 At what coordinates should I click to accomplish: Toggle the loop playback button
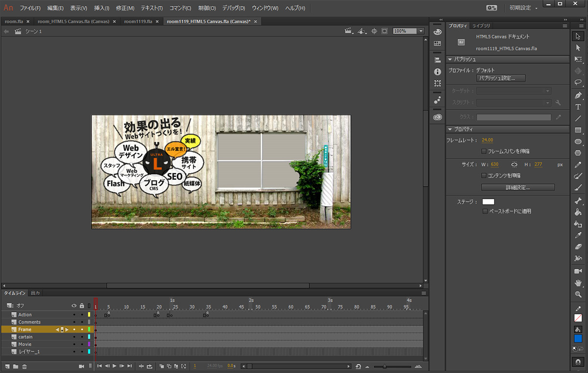(149, 366)
